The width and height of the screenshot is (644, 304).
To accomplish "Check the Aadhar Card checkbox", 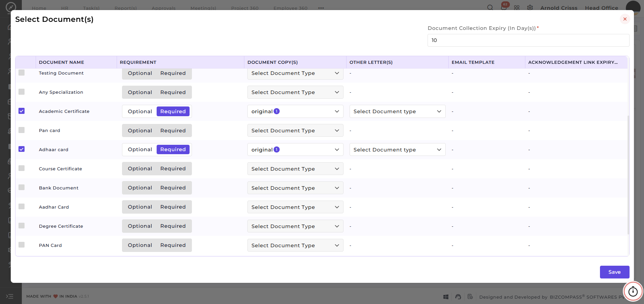I will 22,207.
